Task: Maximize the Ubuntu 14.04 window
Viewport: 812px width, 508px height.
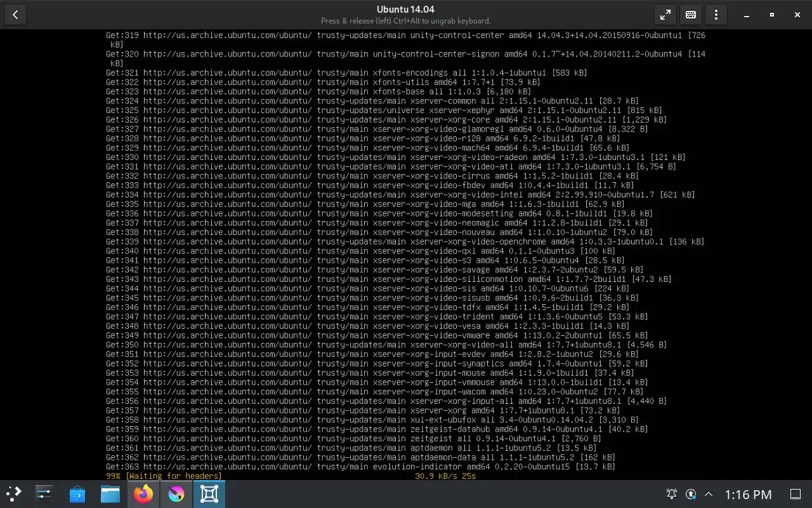Action: [x=772, y=15]
